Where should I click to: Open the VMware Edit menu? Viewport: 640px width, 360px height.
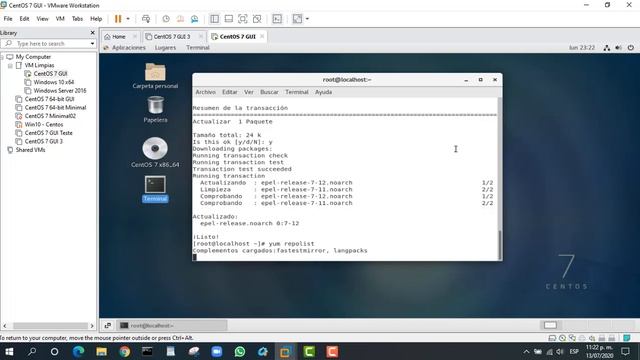(24, 19)
